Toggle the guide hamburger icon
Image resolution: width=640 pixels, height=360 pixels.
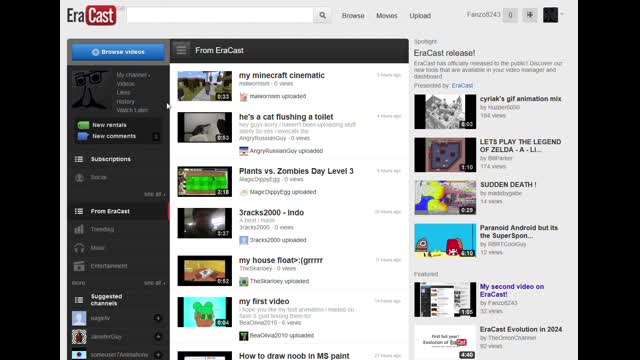click(181, 50)
